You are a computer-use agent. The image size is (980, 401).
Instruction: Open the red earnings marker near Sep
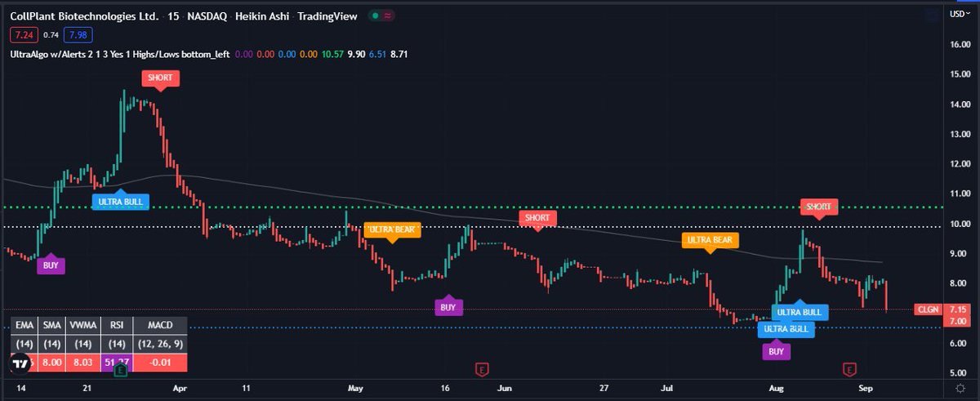(x=850, y=369)
